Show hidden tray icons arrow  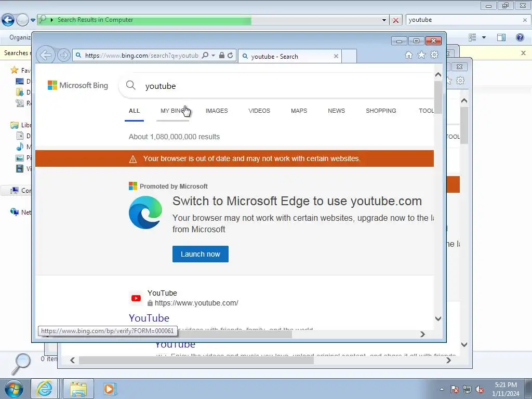point(442,390)
